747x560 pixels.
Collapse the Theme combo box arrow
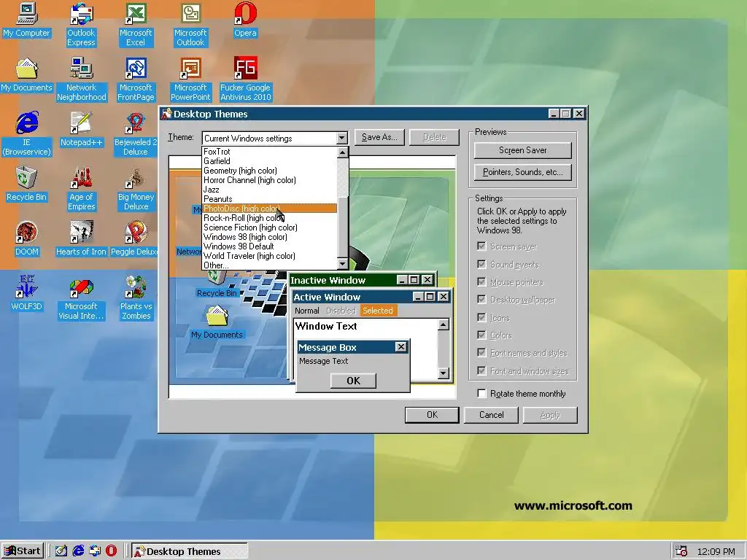[341, 138]
